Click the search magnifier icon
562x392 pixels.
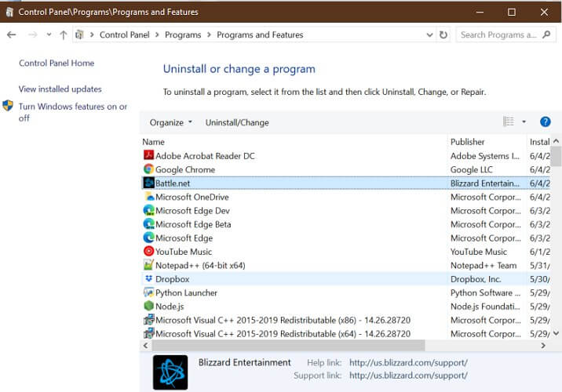(x=546, y=34)
